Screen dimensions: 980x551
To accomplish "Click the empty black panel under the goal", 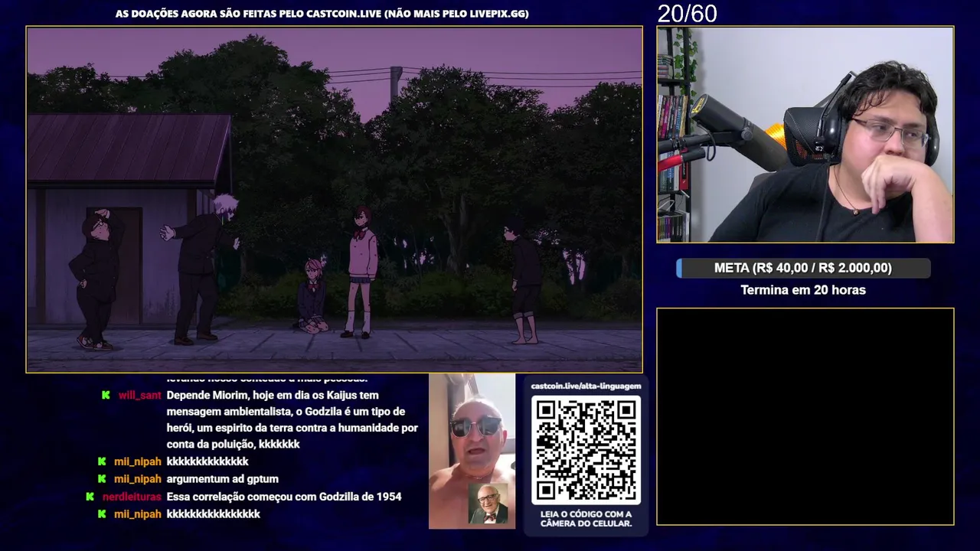I will 805,417.
